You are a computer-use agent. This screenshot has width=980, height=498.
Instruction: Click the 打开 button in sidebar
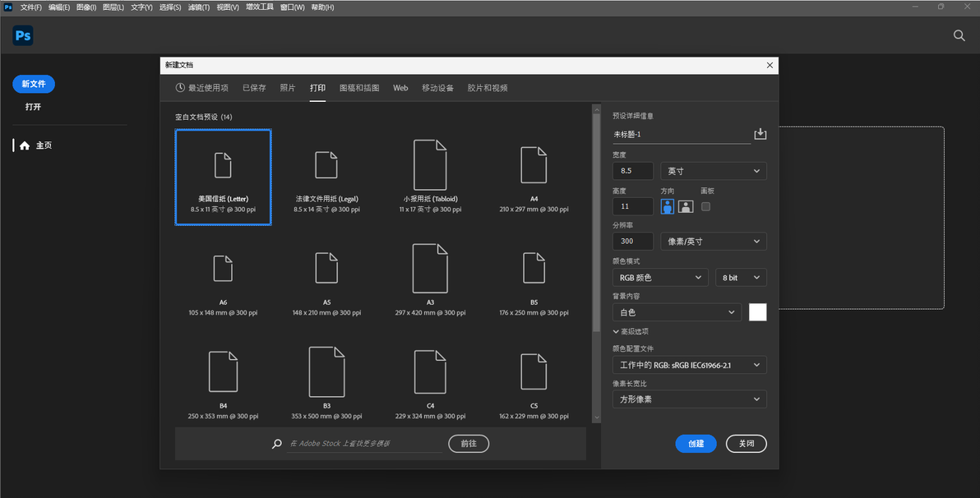coord(33,107)
